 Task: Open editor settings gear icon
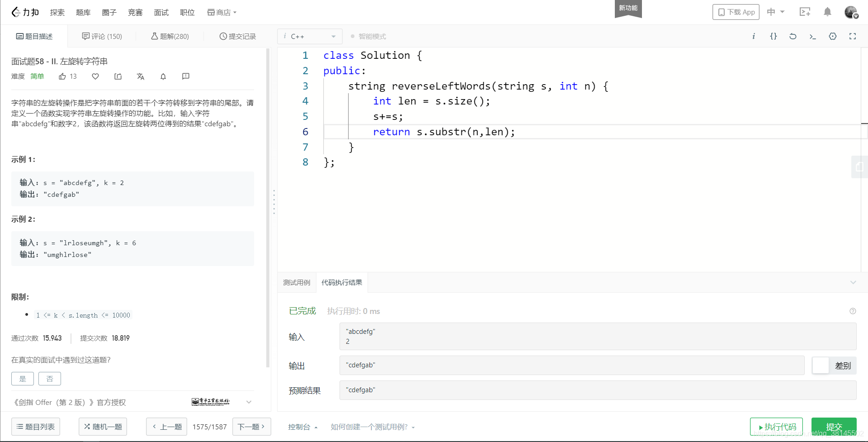[833, 36]
